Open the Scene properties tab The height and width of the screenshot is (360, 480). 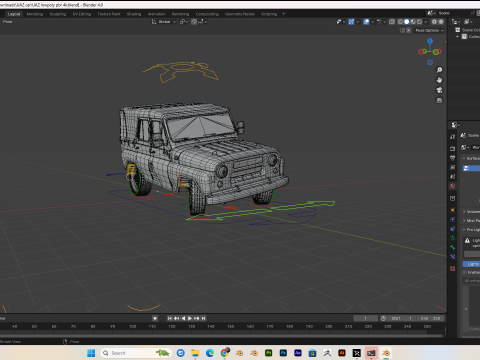click(453, 177)
